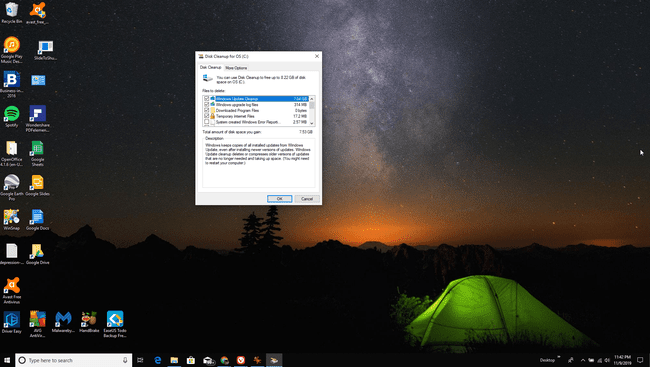
Task: Open the Action Center notifications icon
Action: click(640, 360)
